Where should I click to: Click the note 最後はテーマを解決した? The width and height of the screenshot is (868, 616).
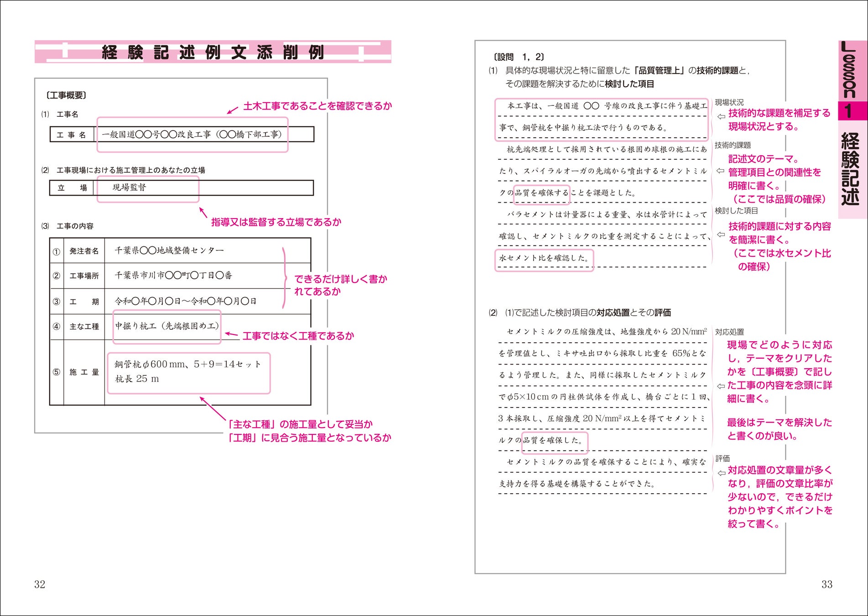click(780, 423)
